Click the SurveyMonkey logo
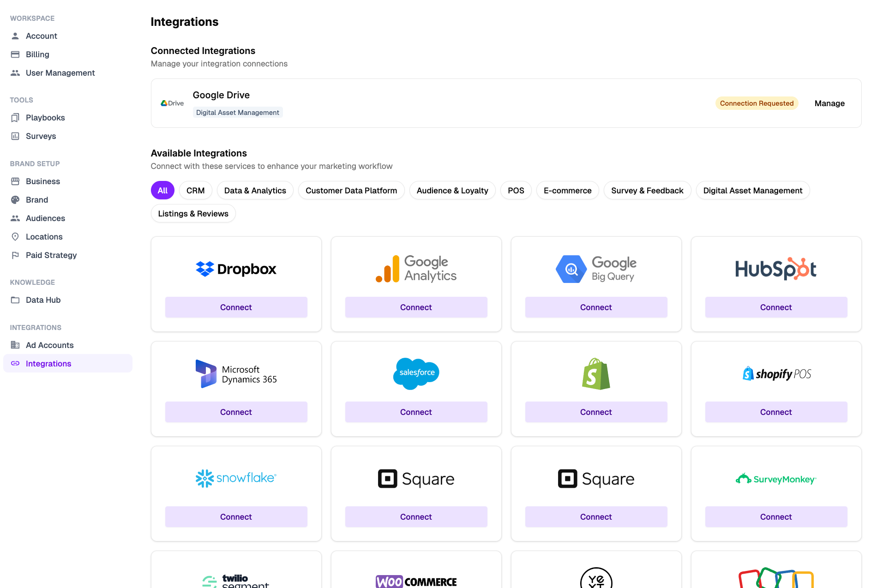The width and height of the screenshot is (895, 588). pyautogui.click(x=776, y=479)
